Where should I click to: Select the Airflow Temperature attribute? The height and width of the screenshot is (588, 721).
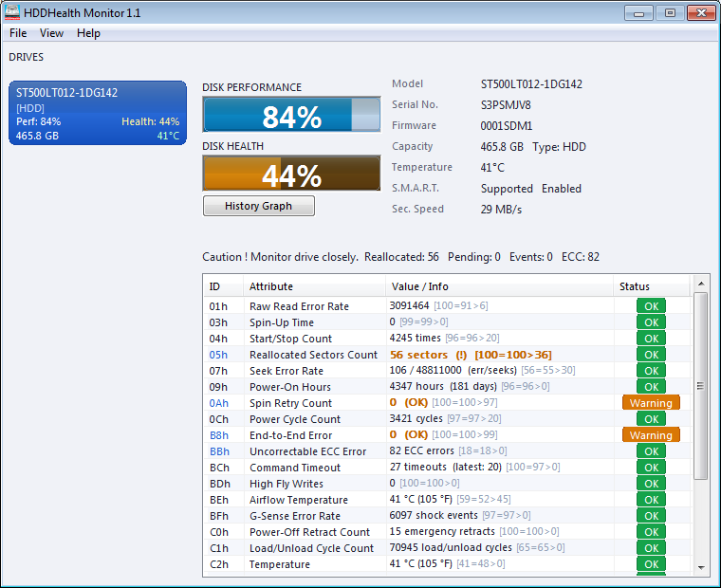pos(299,499)
